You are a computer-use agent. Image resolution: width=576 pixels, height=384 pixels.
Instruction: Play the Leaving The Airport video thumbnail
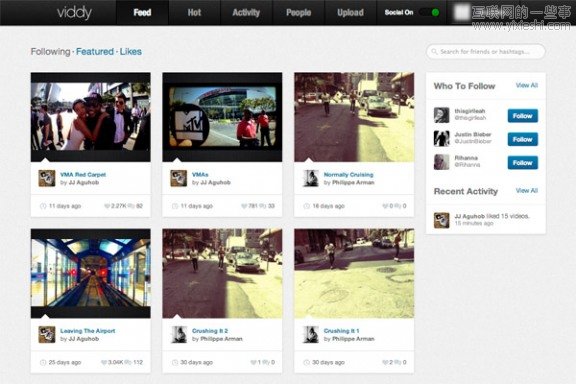click(90, 273)
